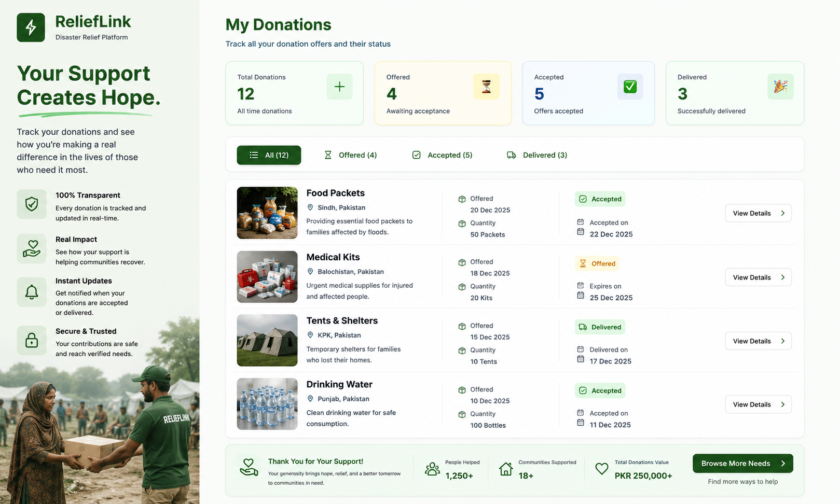This screenshot has height=504, width=840.
Task: Click the Tents & Shelters title
Action: click(x=342, y=320)
